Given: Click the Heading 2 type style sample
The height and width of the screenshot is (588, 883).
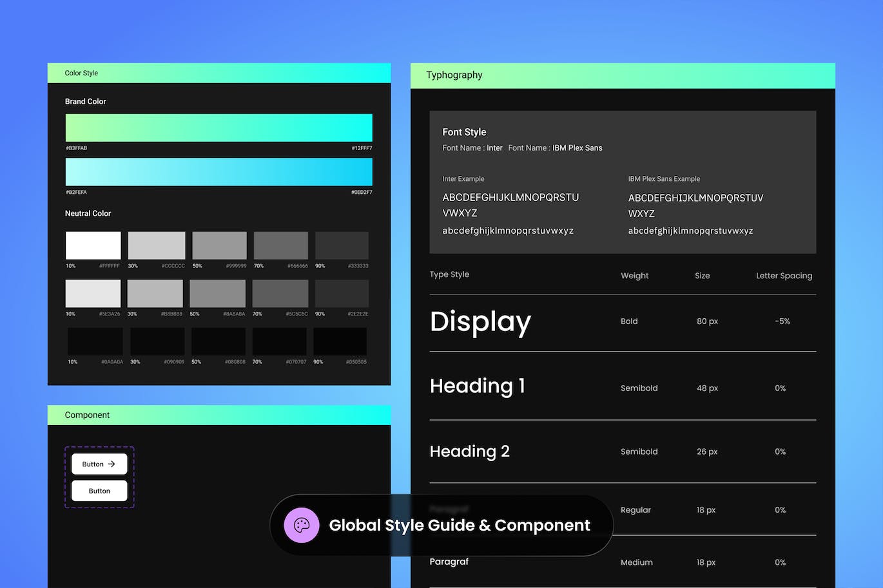Looking at the screenshot, I should (x=470, y=451).
